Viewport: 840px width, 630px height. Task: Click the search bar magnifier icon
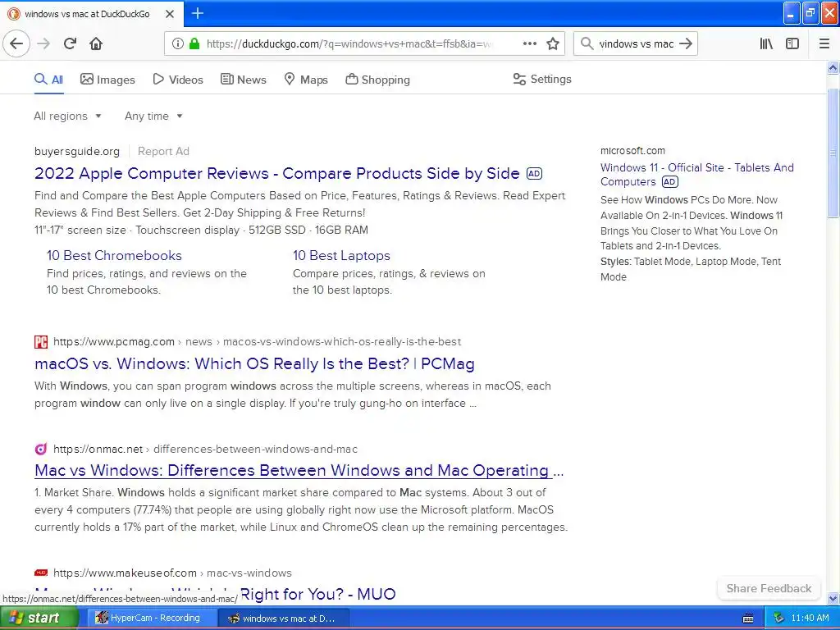pyautogui.click(x=587, y=43)
